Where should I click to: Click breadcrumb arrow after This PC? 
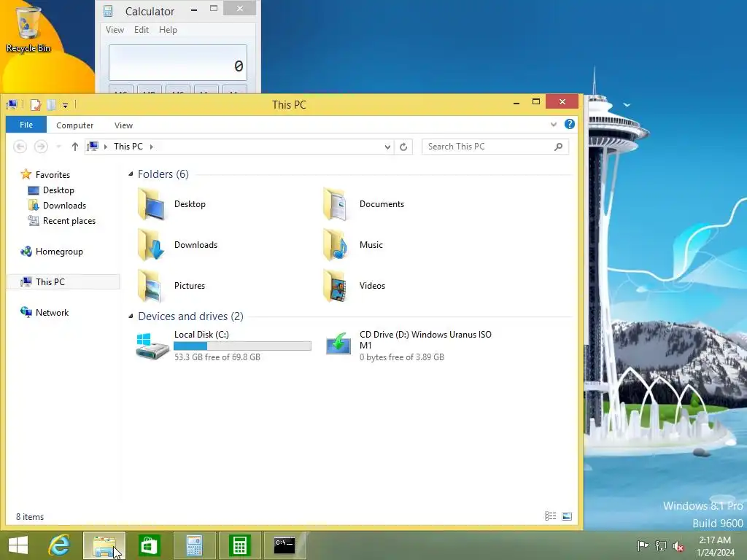152,147
